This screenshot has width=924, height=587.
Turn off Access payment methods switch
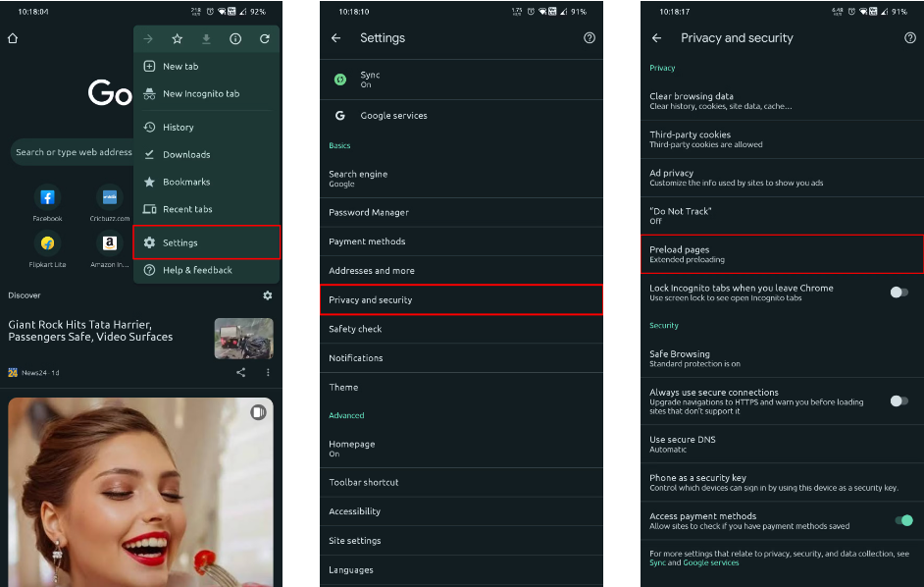(x=903, y=520)
